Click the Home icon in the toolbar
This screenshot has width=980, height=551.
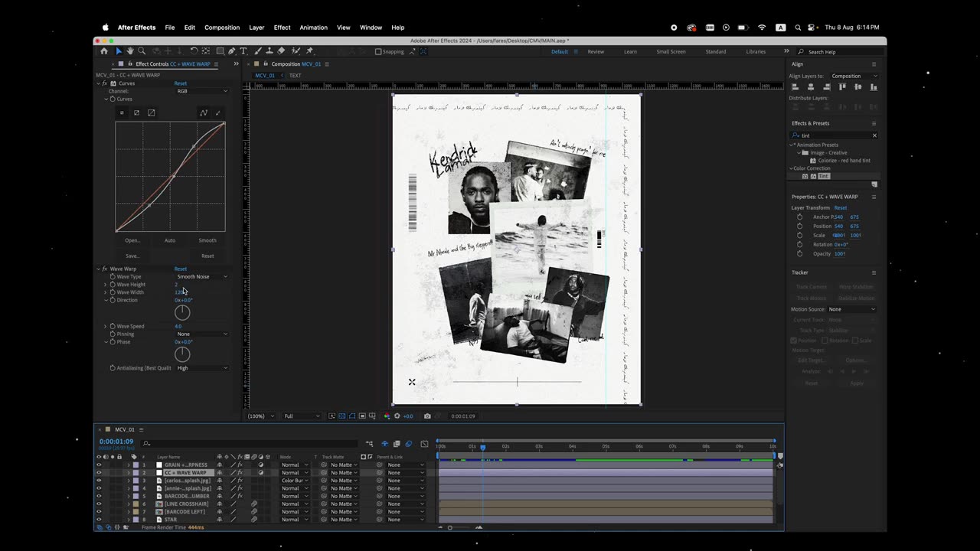coord(104,51)
